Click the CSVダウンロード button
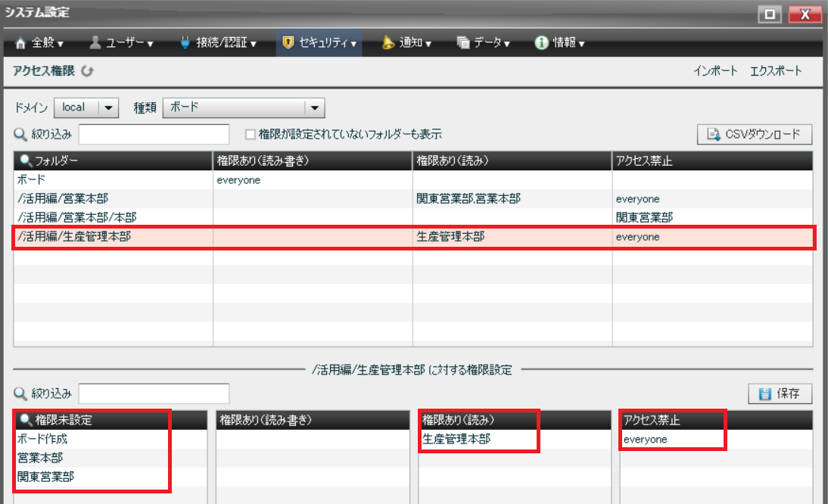Screen dimensions: 828x504 tap(755, 135)
